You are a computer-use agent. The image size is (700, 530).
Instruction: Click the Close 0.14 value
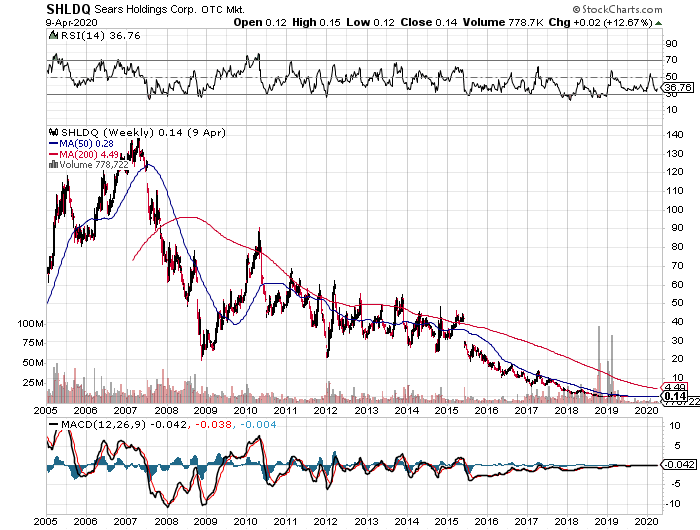coord(429,22)
